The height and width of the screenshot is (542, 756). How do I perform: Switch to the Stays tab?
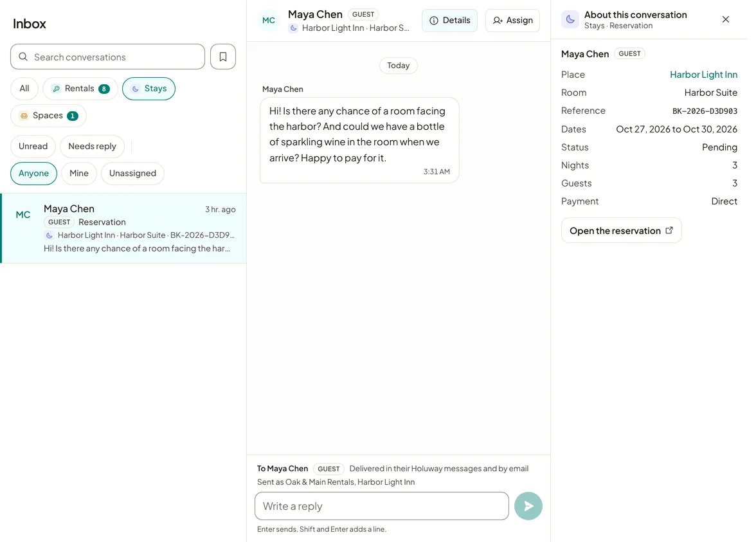coord(148,89)
